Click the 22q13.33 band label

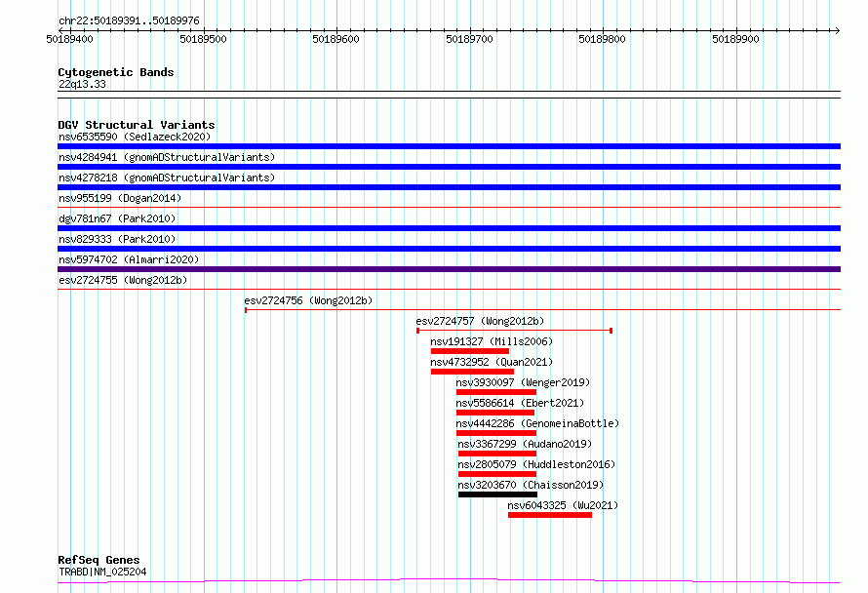[x=82, y=84]
